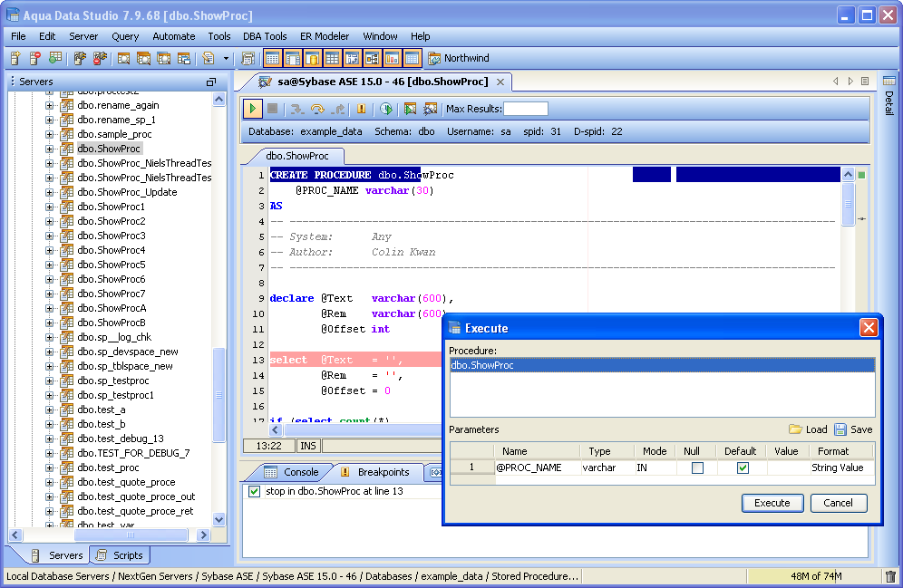The image size is (903, 588).
Task: Click the green Run debugger play icon
Action: [253, 109]
